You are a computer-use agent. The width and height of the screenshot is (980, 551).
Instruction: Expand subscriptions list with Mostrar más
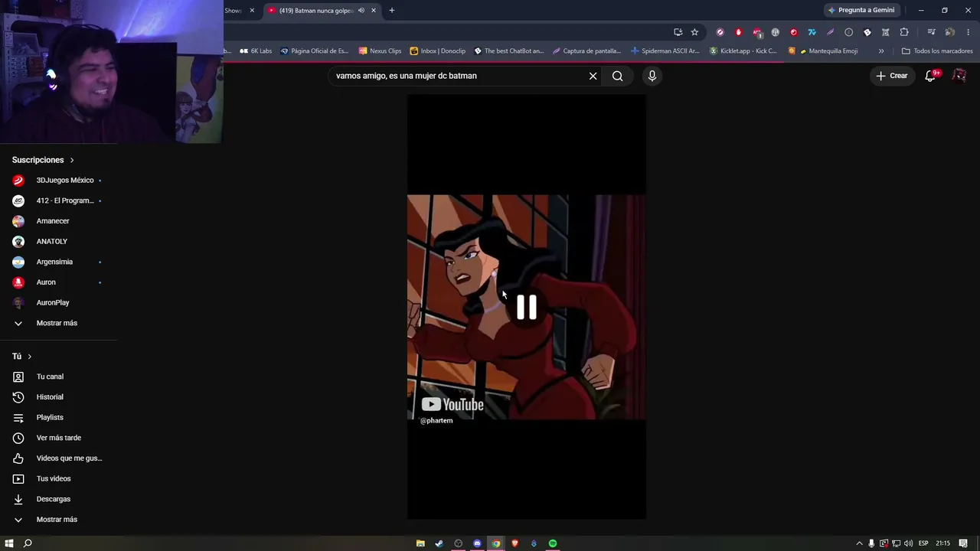click(58, 323)
